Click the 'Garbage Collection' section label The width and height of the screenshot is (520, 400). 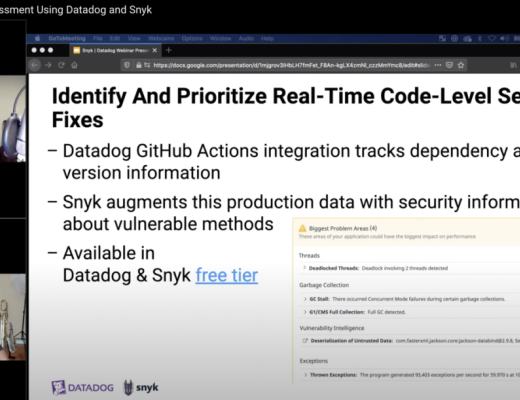click(x=324, y=285)
